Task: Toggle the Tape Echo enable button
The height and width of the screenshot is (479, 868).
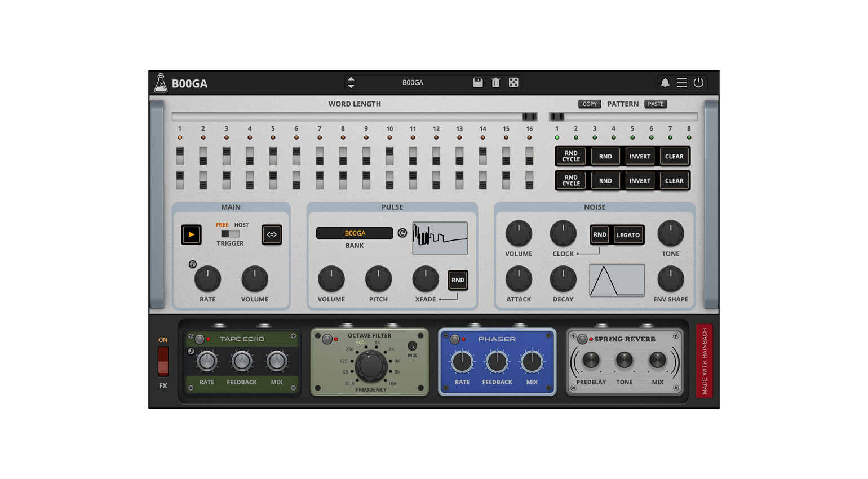Action: pyautogui.click(x=200, y=339)
